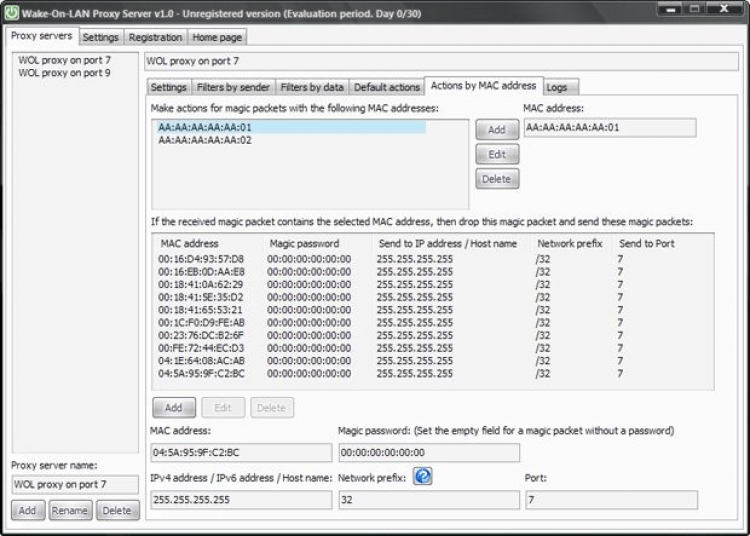Open the Home page tab
The width and height of the screenshot is (750, 536).
217,37
